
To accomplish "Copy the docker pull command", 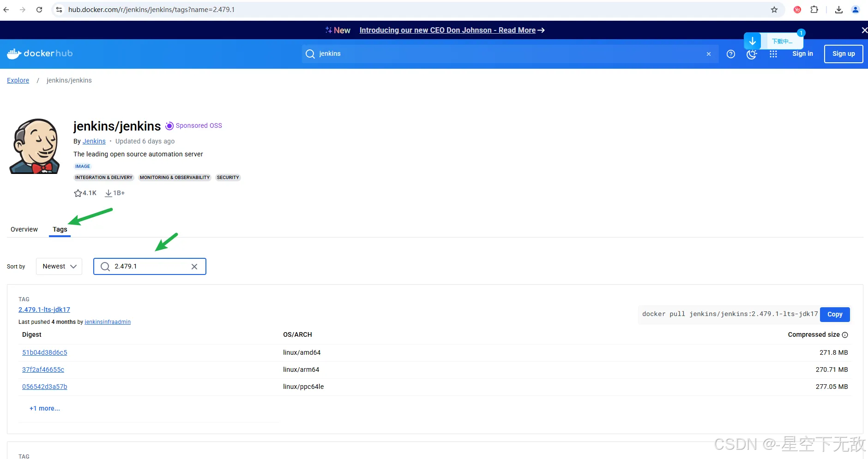I will 835,314.
